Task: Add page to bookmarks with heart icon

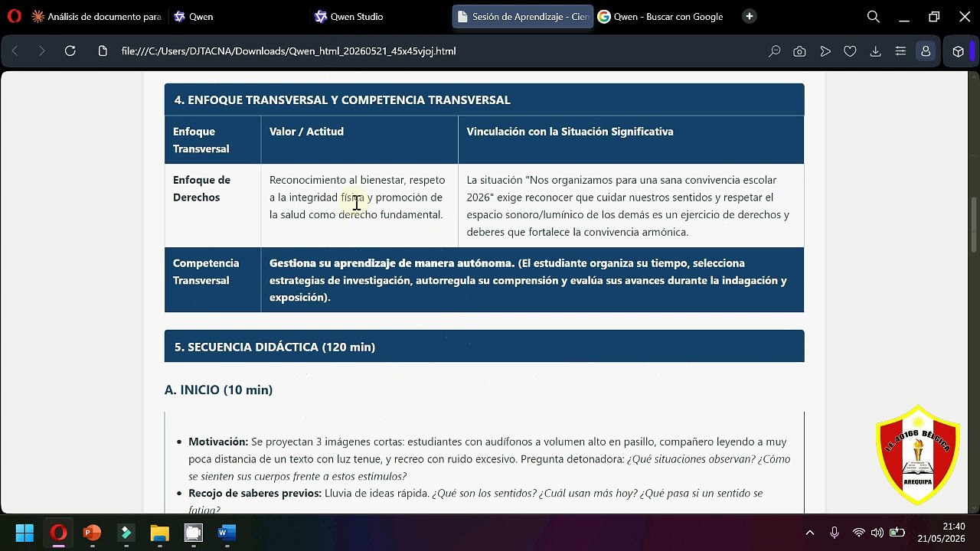Action: pyautogui.click(x=850, y=51)
